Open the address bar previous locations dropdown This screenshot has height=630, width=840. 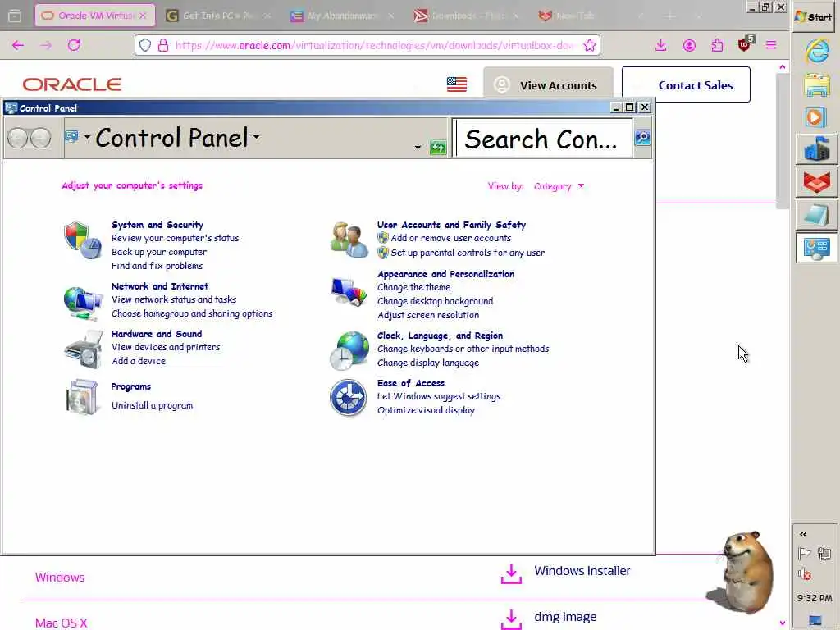point(418,148)
